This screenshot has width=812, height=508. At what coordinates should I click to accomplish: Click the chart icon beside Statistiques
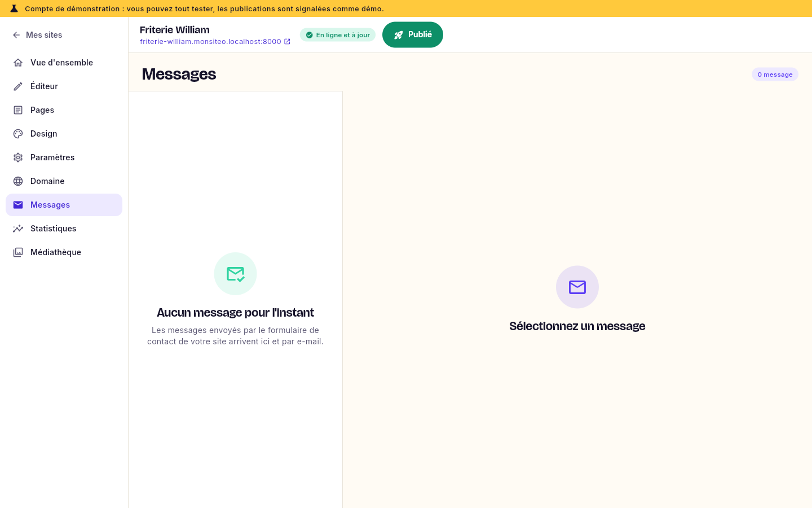tap(18, 229)
